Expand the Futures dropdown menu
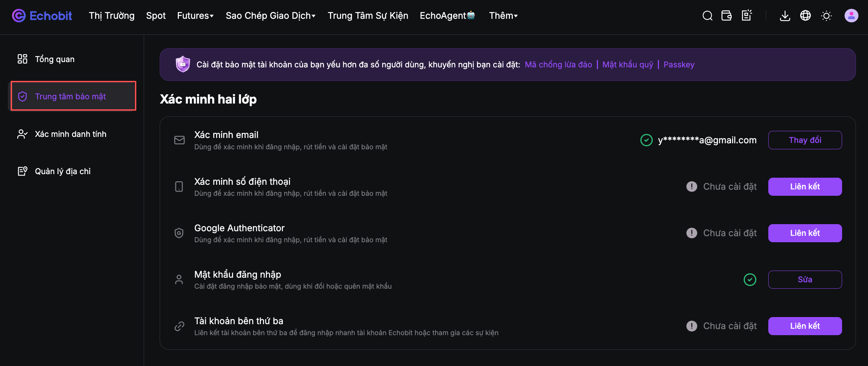Image resolution: width=868 pixels, height=366 pixels. click(x=196, y=16)
